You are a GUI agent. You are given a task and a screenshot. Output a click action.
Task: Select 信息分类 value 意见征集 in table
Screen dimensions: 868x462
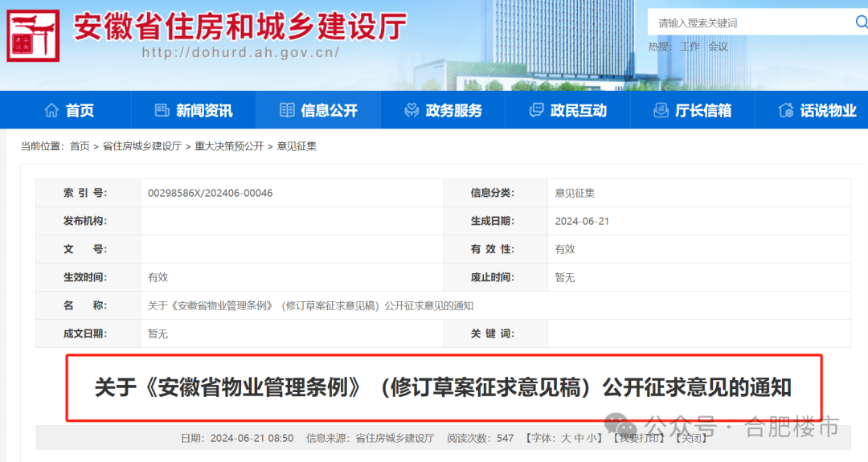575,193
